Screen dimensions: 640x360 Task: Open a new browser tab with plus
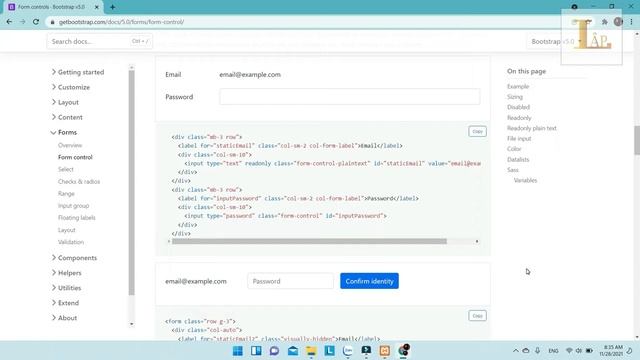pos(112,7)
